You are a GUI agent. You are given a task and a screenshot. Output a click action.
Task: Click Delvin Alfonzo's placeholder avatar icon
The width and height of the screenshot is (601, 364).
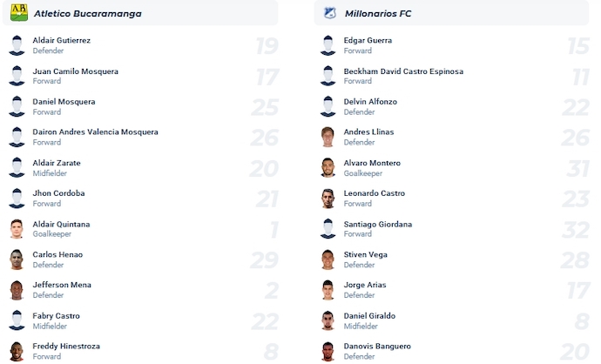328,106
